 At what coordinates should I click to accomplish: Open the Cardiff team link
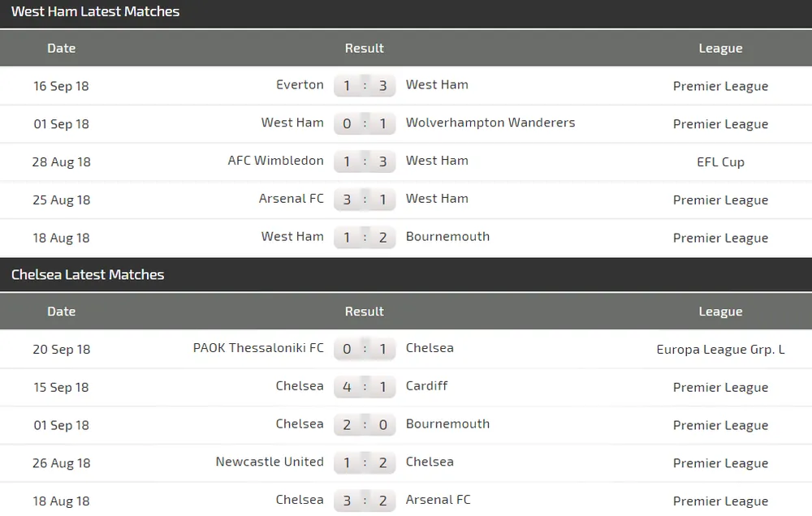pos(426,386)
